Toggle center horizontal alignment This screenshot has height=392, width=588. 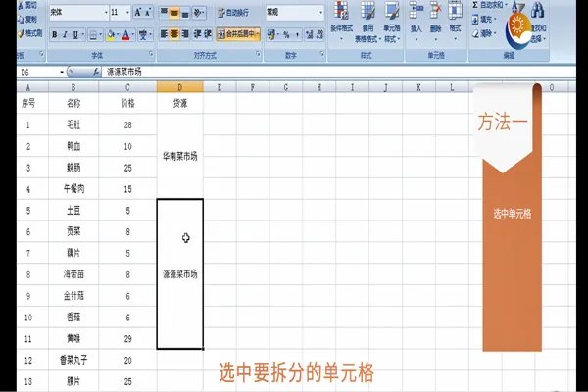(174, 34)
